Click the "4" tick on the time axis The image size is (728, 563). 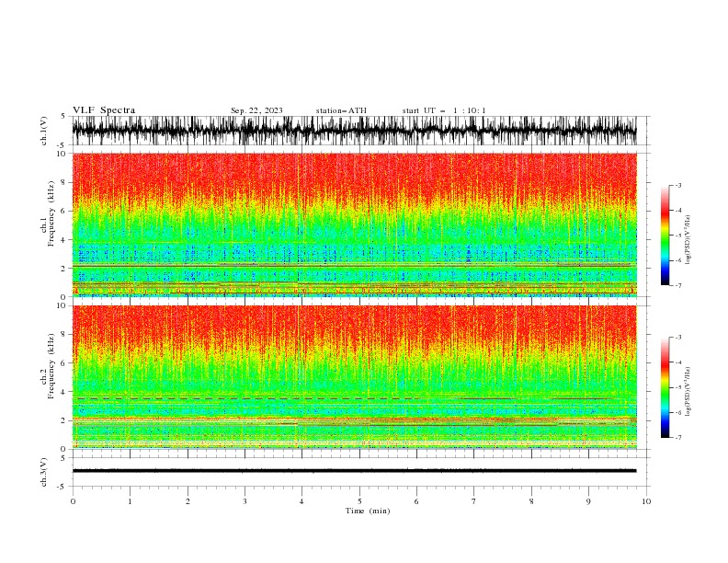coord(301,501)
